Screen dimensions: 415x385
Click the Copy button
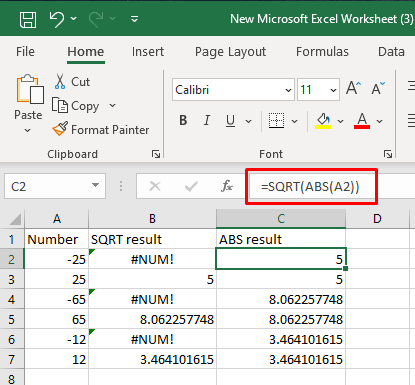[x=76, y=106]
